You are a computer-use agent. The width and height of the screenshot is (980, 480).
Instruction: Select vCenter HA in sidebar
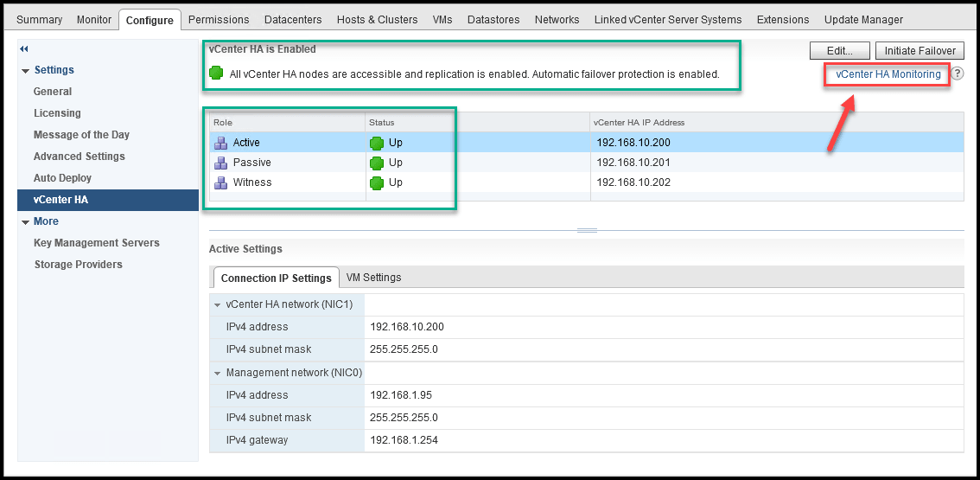click(108, 201)
